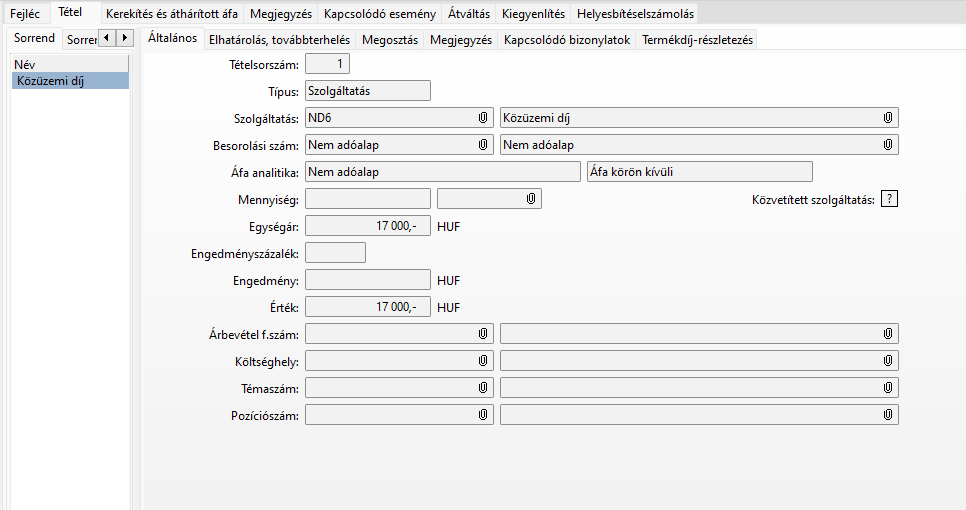Open lookup in Témaszám code field
This screenshot has height=510, width=966.
(x=482, y=387)
